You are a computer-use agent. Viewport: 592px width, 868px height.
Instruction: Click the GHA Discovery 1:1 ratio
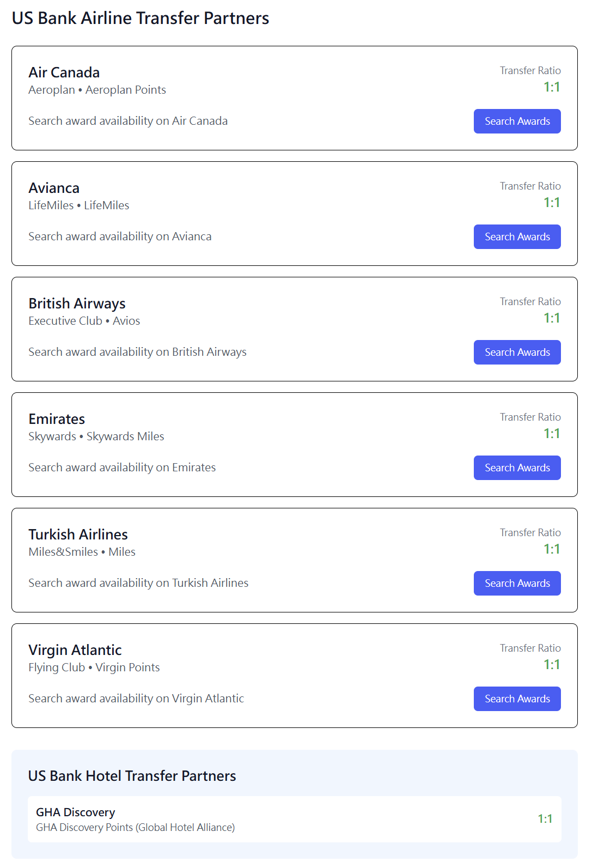pyautogui.click(x=545, y=819)
